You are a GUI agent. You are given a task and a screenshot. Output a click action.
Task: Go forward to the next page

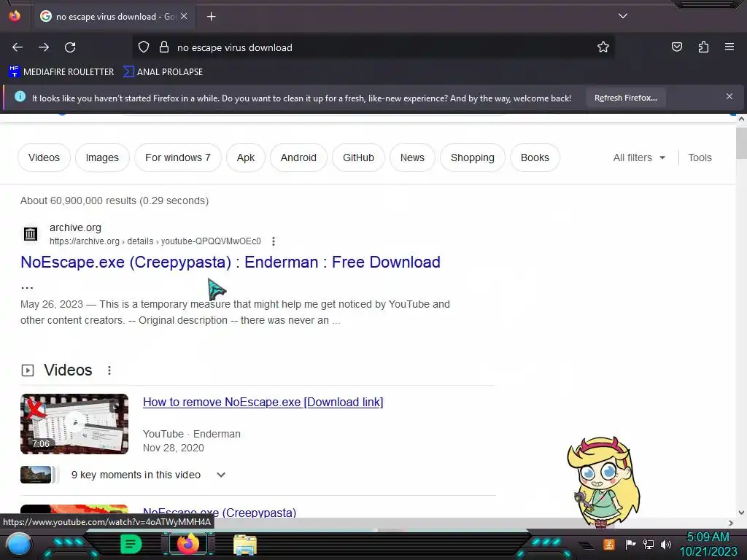click(44, 47)
